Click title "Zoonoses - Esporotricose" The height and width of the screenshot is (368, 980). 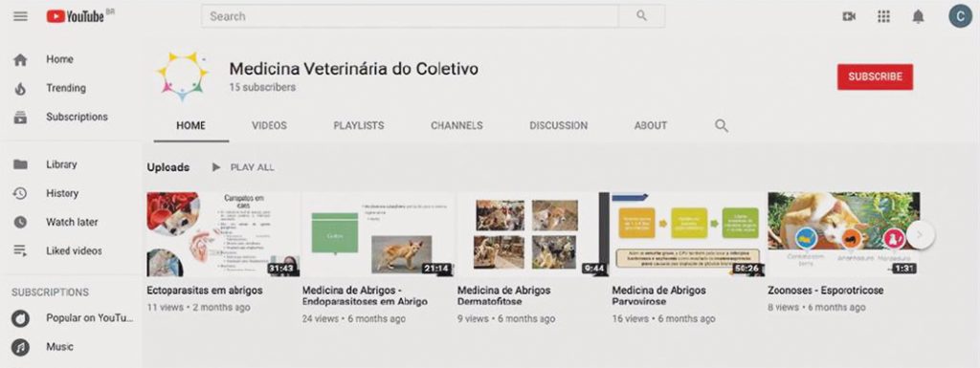coord(825,291)
